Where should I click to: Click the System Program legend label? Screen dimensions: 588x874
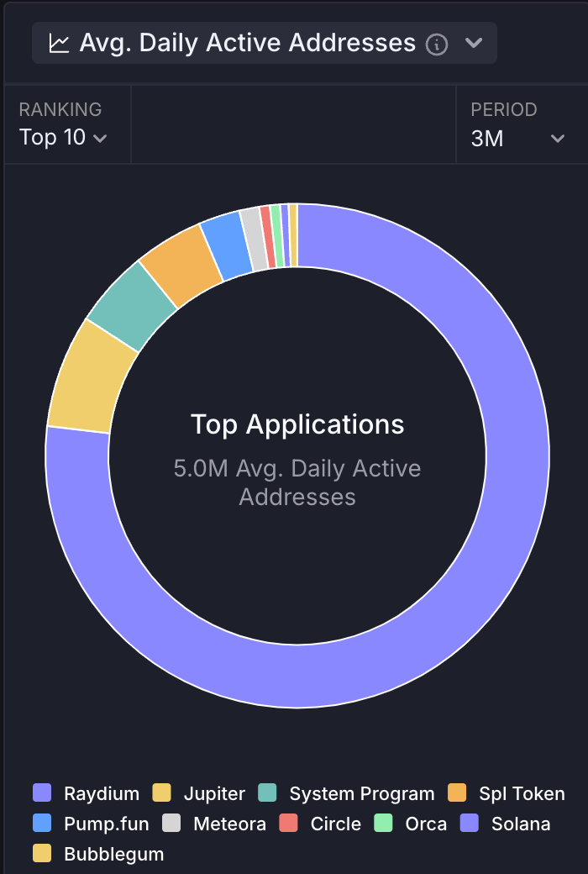[362, 793]
